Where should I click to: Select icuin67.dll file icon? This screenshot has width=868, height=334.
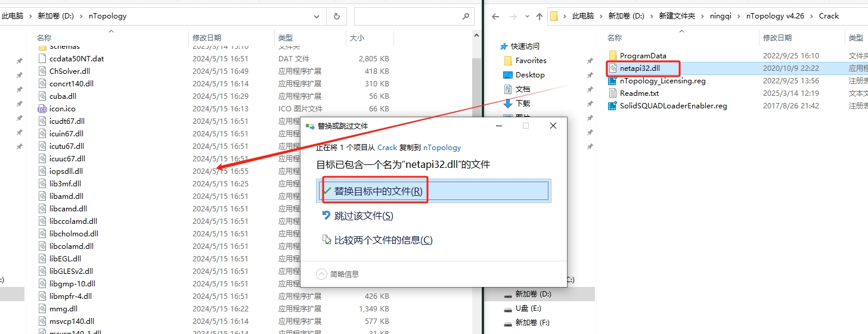(42, 133)
